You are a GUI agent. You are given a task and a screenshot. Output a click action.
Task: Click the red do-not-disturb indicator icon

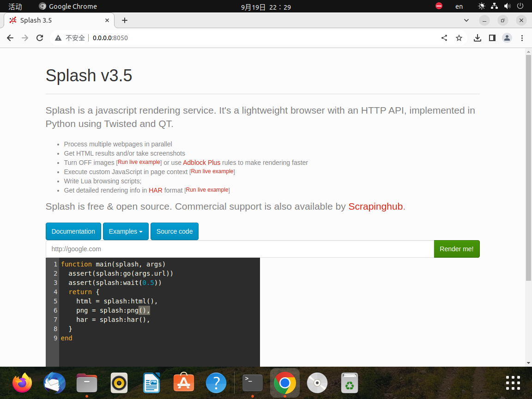click(x=439, y=6)
